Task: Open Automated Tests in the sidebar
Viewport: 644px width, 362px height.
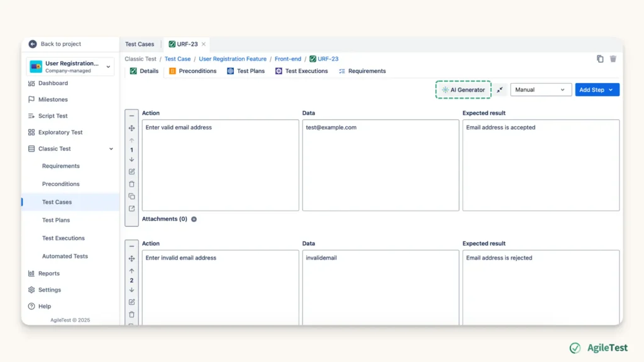Action: coord(65,256)
